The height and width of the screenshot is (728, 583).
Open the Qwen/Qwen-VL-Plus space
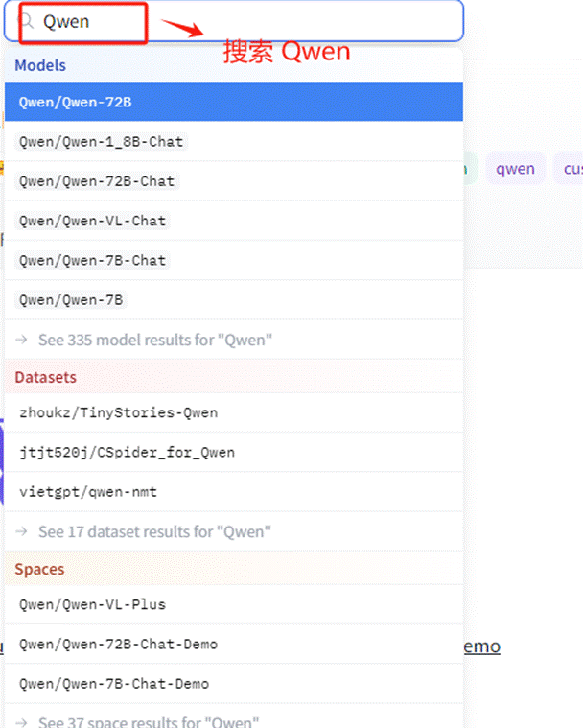(92, 604)
